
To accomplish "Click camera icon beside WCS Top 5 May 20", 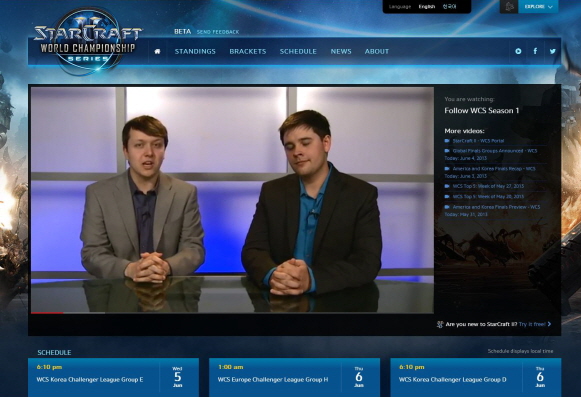I will point(447,196).
